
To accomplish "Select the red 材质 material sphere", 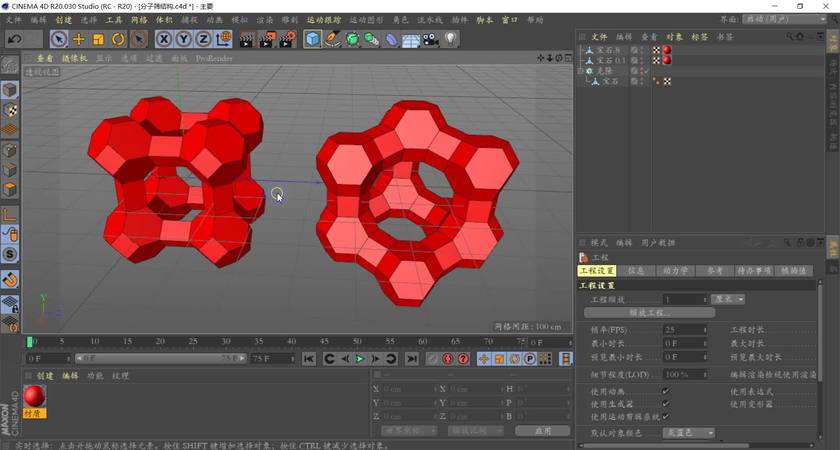I will tap(36, 397).
